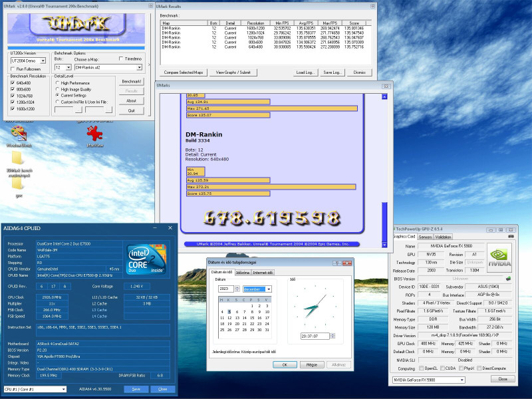Enable the Timedemo checkbox
This screenshot has height=399, width=532.
pos(121,59)
